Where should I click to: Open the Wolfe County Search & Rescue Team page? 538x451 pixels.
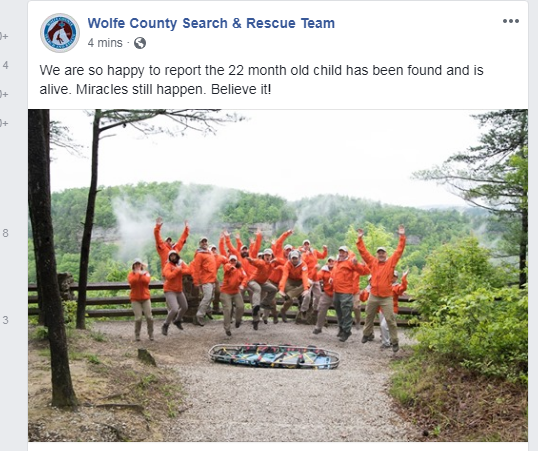click(211, 23)
